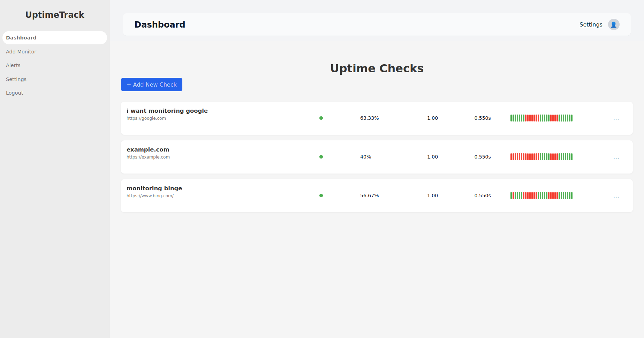Viewport: 644px width, 338px height.
Task: Open the Alerts section
Action: pos(13,65)
